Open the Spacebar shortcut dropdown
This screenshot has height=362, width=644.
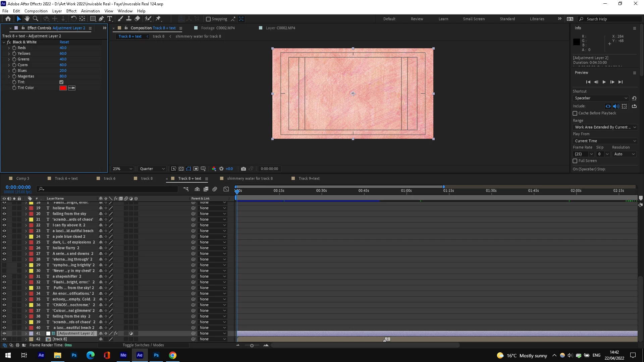(x=600, y=98)
